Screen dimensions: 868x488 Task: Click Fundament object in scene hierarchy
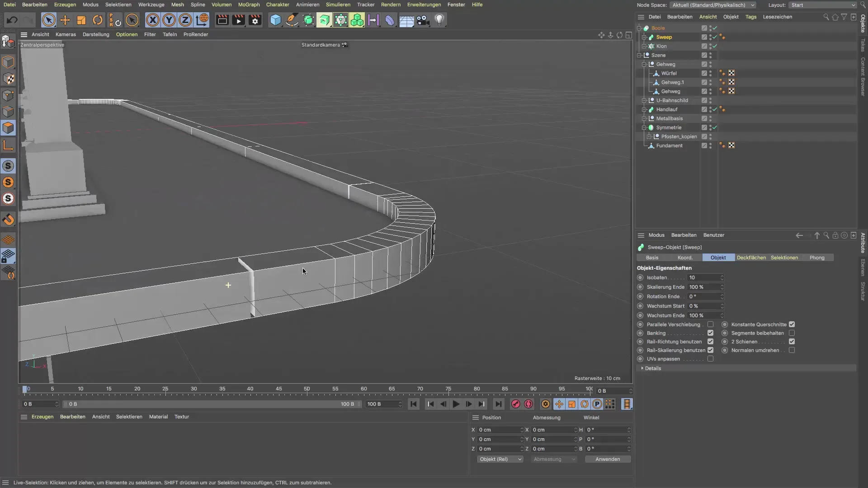[670, 145]
